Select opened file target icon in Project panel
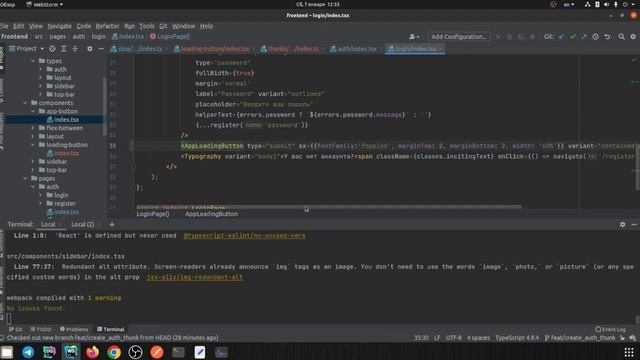The image size is (640, 360). (52, 49)
